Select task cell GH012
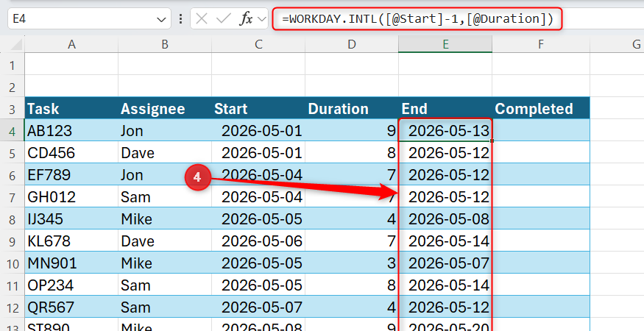 [x=71, y=197]
